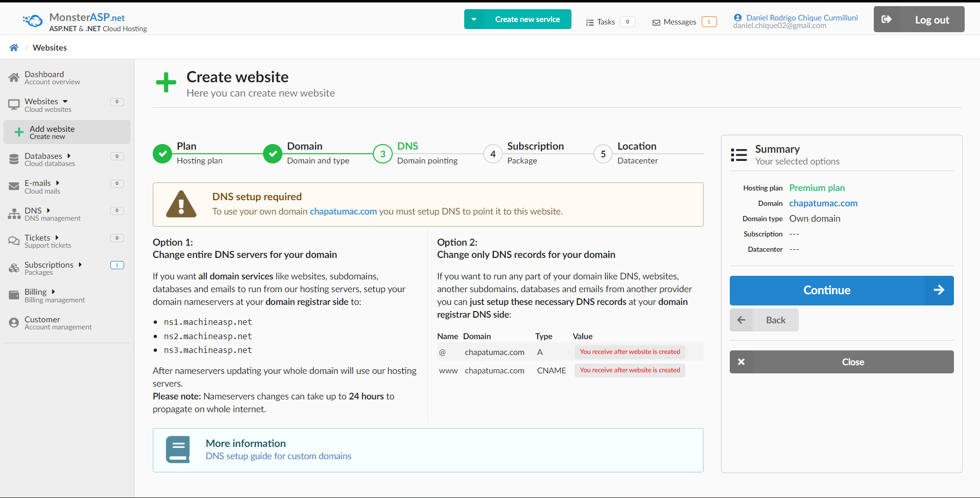980x498 pixels.
Task: Click the blue Continue button
Action: pyautogui.click(x=842, y=291)
